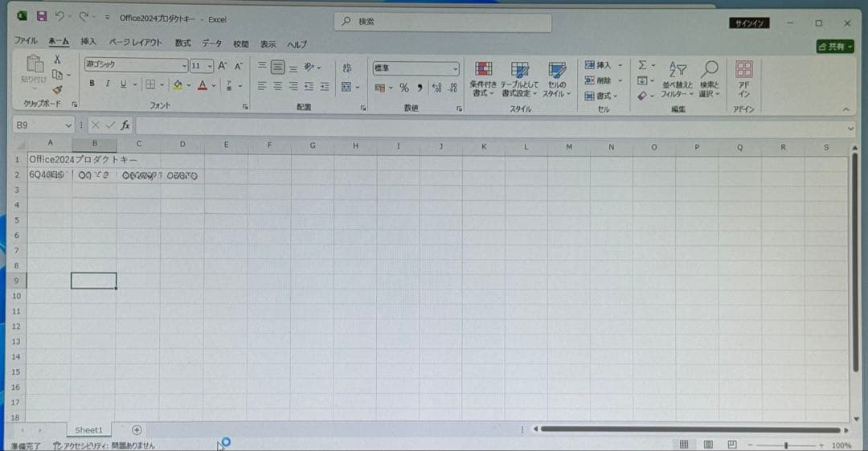Decrease font size with small A icon
Viewport: 868px width, 451px height.
(239, 66)
